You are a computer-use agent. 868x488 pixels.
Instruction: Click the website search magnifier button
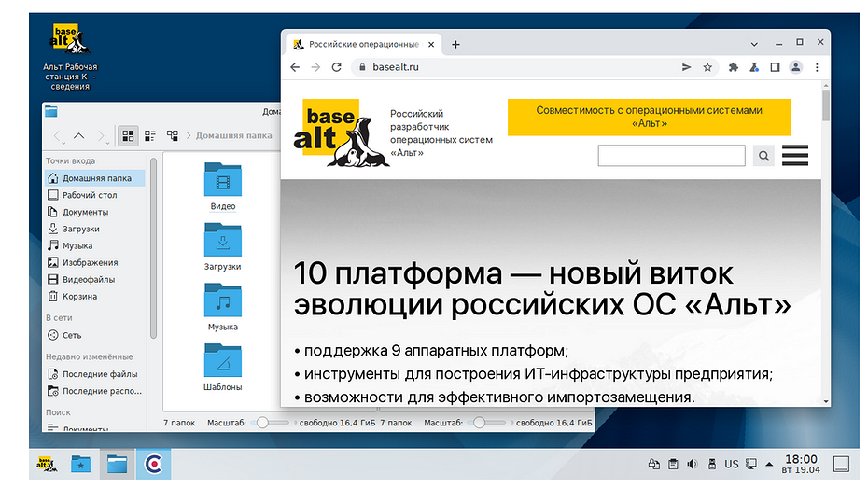point(763,156)
